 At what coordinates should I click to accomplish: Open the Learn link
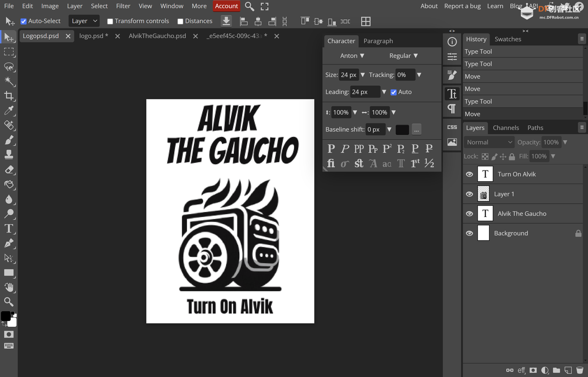495,6
